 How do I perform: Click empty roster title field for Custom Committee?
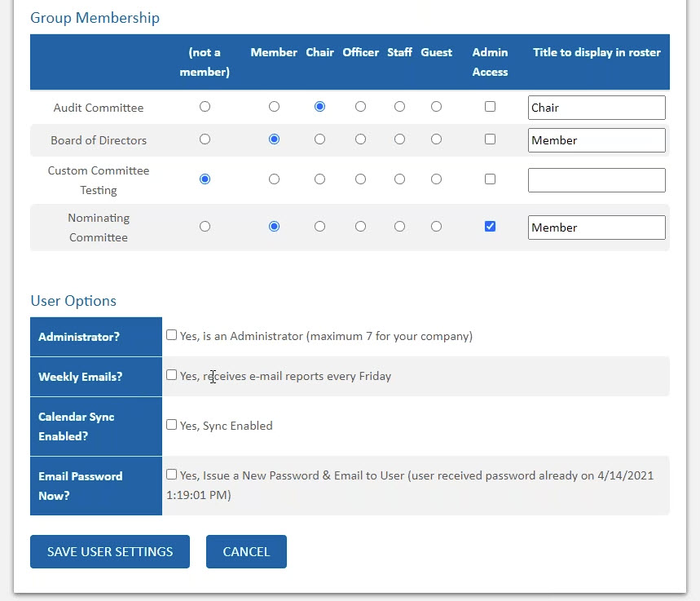(x=597, y=180)
